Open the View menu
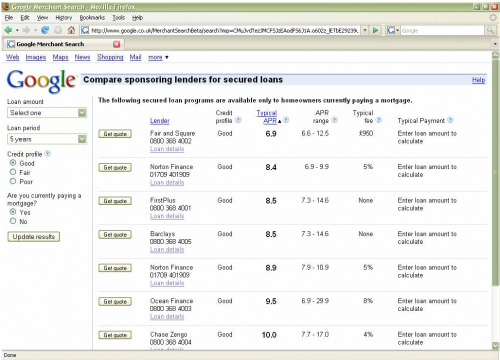 click(42, 18)
